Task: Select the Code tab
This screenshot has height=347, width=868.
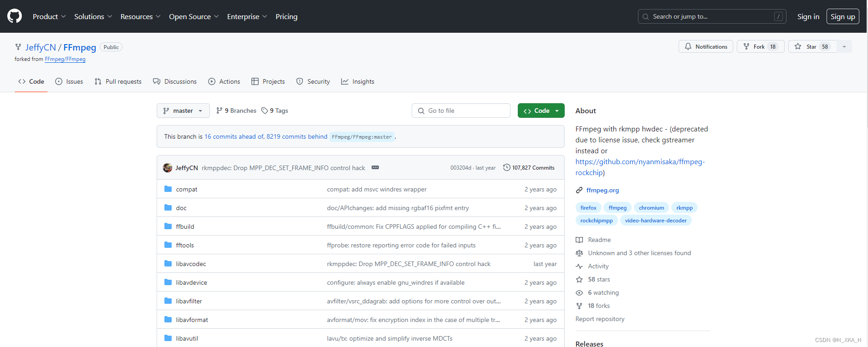Action: (x=31, y=81)
